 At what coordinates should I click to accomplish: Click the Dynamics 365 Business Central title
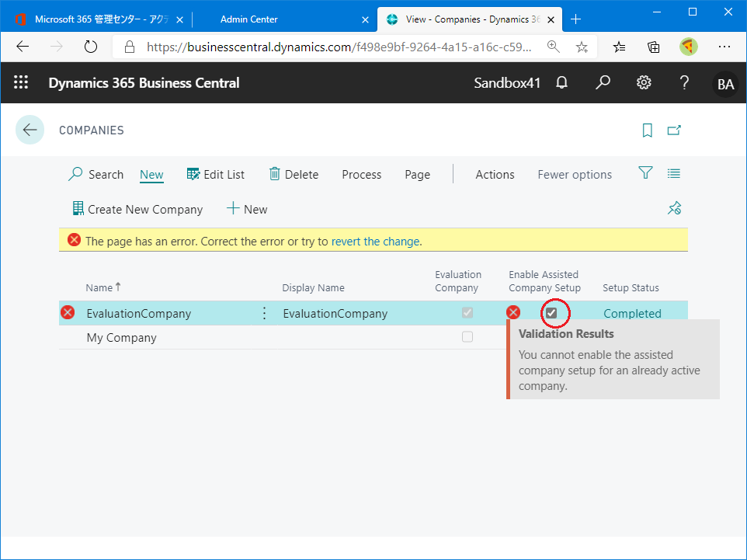[144, 83]
